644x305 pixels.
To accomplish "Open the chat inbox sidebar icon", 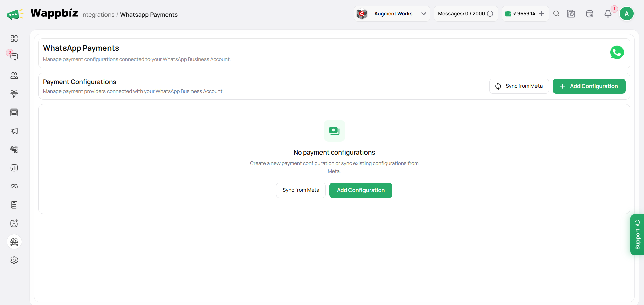I will point(14,57).
